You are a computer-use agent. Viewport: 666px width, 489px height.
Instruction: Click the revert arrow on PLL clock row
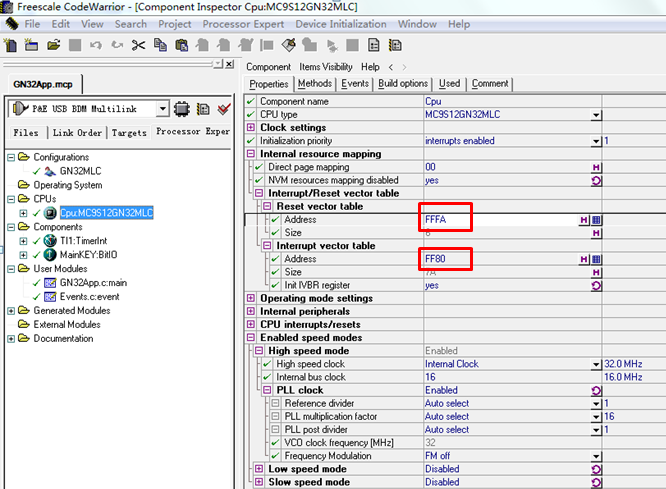[x=596, y=390]
